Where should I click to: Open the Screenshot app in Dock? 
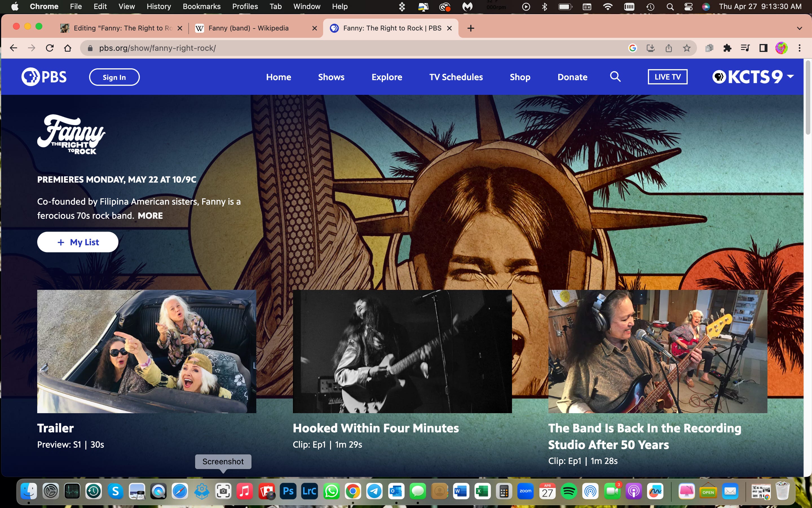223,492
